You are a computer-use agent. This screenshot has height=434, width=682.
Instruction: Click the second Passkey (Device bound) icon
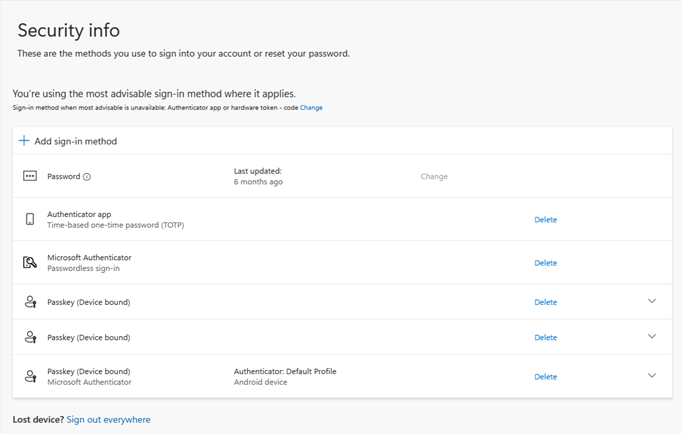(30, 337)
